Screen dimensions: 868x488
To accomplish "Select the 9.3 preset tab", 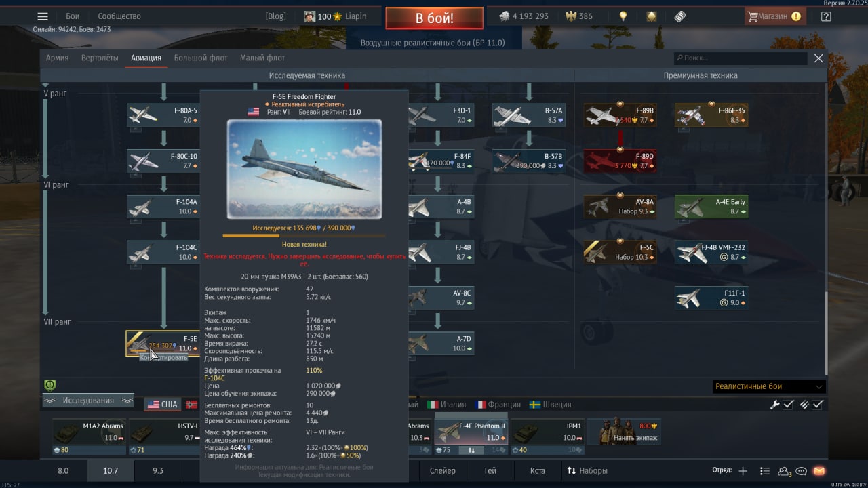I will click(158, 470).
